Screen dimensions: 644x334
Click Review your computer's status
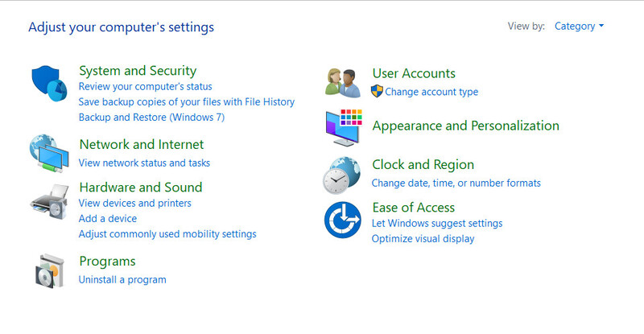146,87
